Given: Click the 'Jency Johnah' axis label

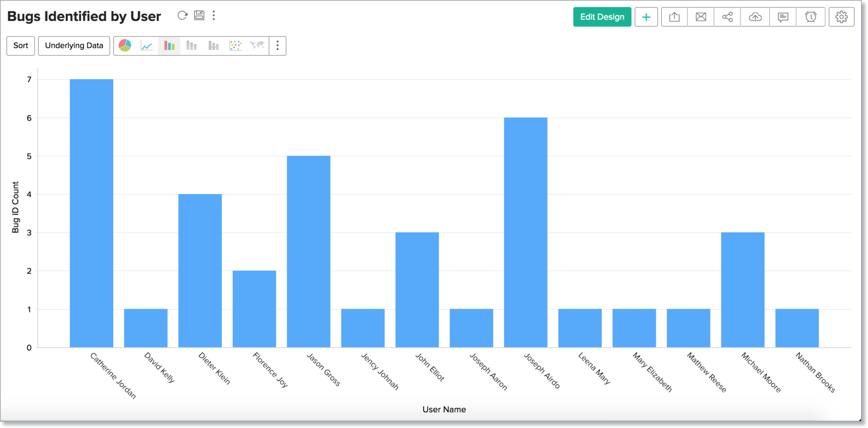Looking at the screenshot, I should pyautogui.click(x=380, y=371).
